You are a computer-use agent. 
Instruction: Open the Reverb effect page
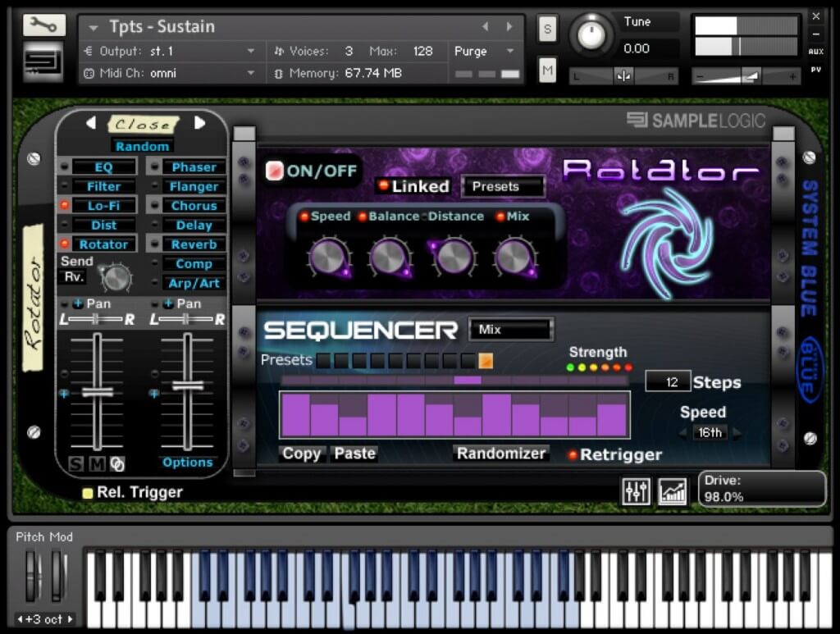tap(194, 244)
